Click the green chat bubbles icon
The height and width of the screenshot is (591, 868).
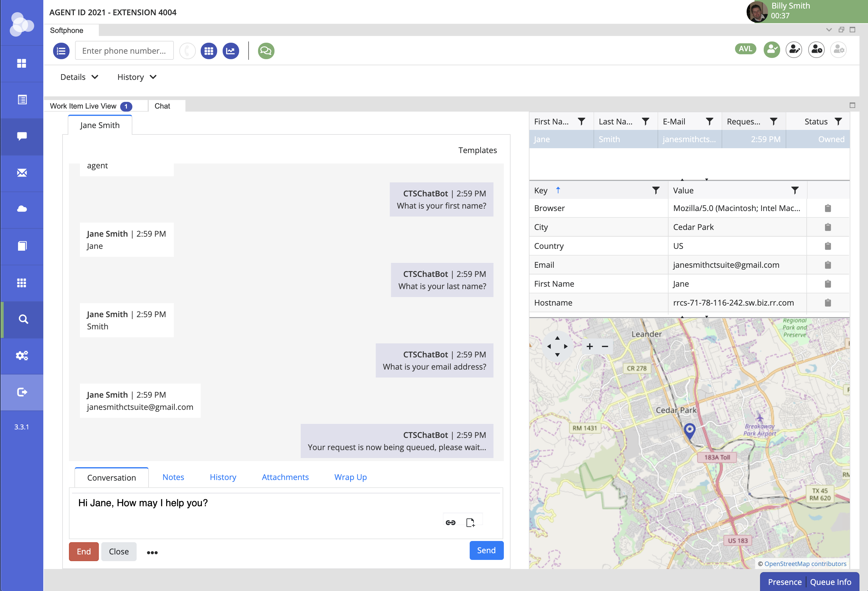click(266, 51)
